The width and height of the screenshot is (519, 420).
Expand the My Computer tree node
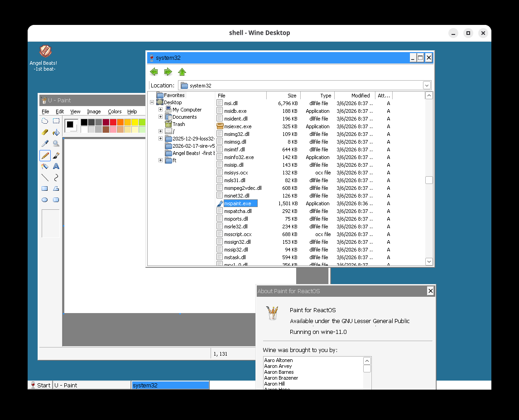tap(160, 110)
